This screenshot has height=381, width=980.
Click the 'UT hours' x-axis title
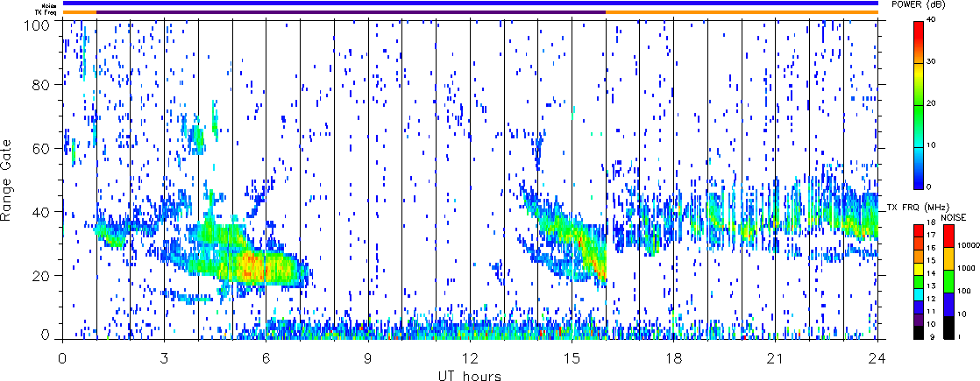470,376
